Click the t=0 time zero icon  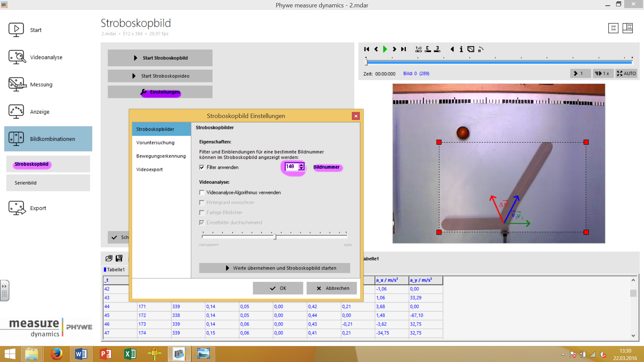(419, 49)
